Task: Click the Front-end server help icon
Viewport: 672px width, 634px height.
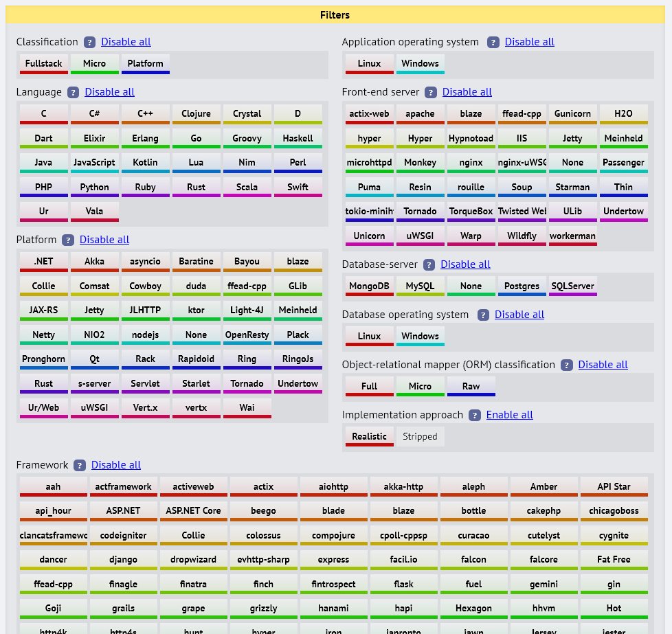Action: point(429,92)
